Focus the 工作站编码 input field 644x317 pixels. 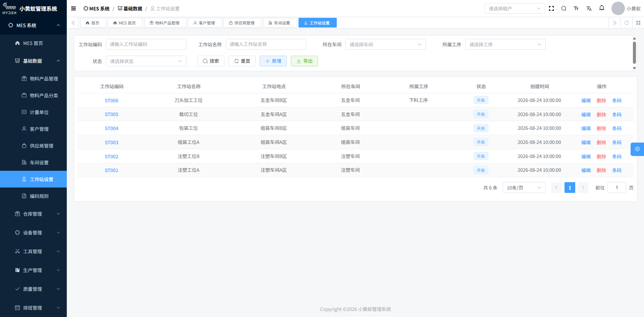pos(146,44)
